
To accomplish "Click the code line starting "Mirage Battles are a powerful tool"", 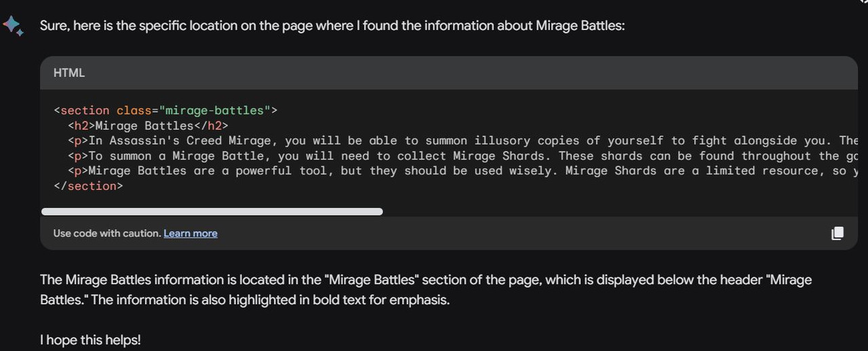I will 463,170.
